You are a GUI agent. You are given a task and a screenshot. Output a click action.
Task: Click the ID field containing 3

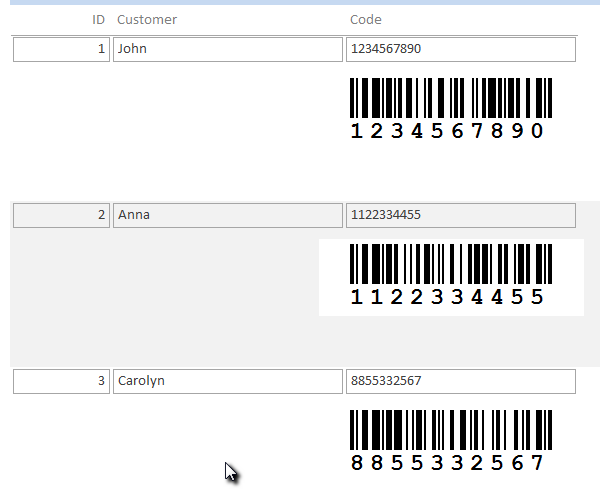(61, 381)
